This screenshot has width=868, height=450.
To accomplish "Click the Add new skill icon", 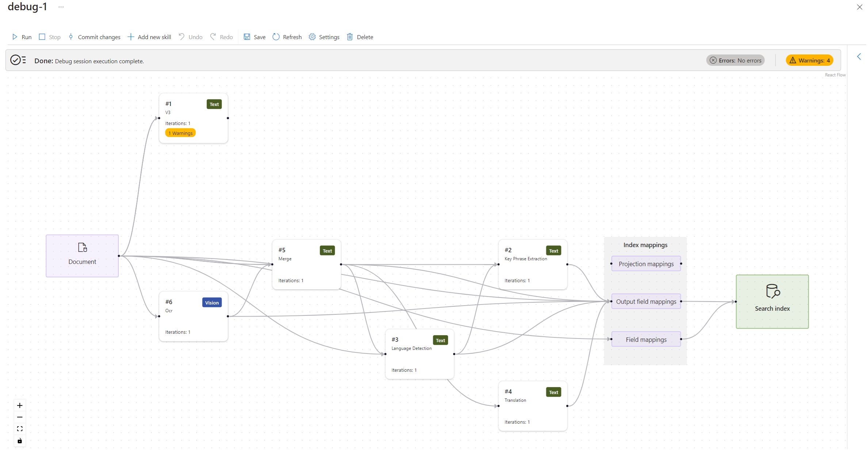I will coord(131,37).
